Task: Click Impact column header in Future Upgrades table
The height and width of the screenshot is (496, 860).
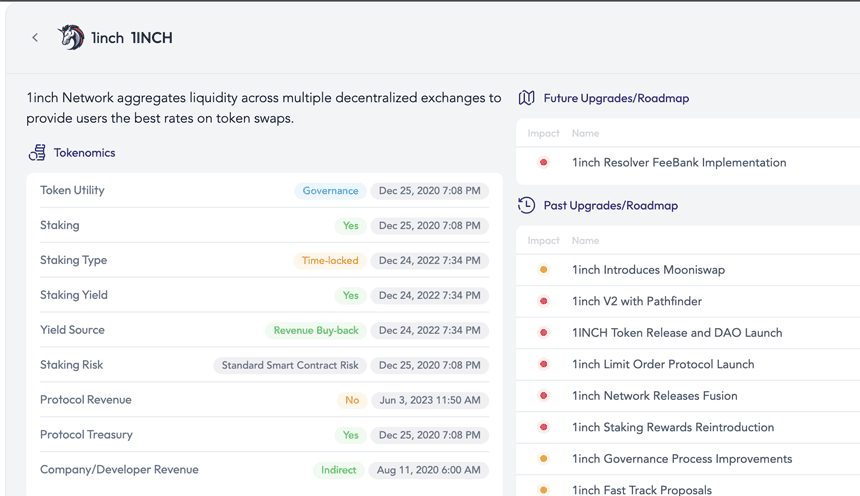Action: 544,133
